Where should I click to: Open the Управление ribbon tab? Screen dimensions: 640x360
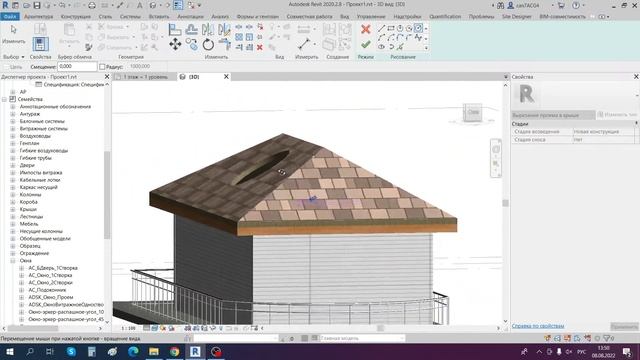click(371, 17)
